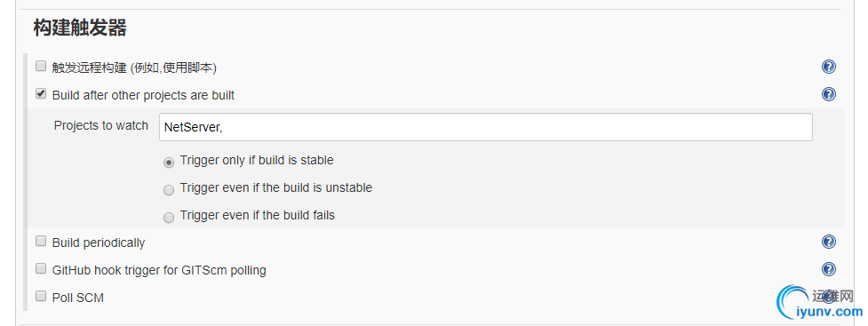Select Trigger even if the build fails radio
This screenshot has height=326, width=868.
[x=169, y=218]
